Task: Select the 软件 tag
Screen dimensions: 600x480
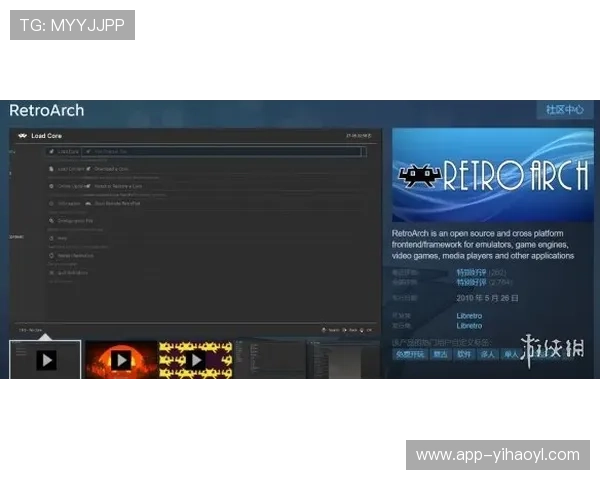Action: point(464,354)
